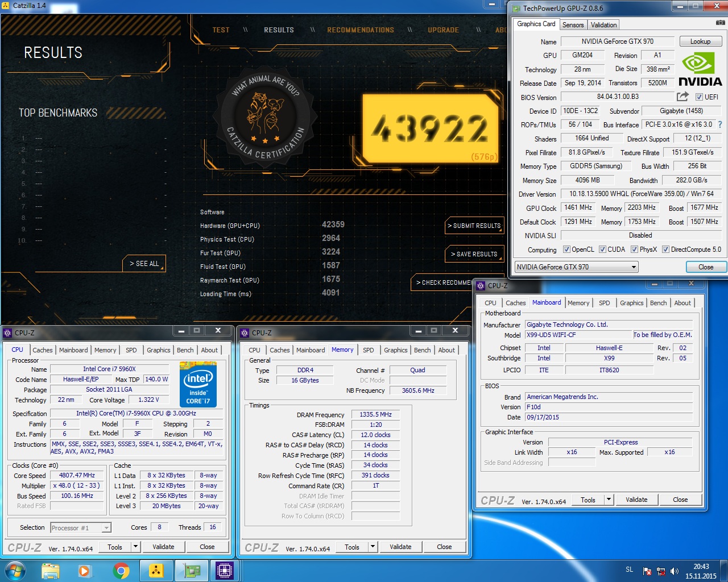
Task: Click Validate in CPU-Z Memory window
Action: [x=400, y=547]
